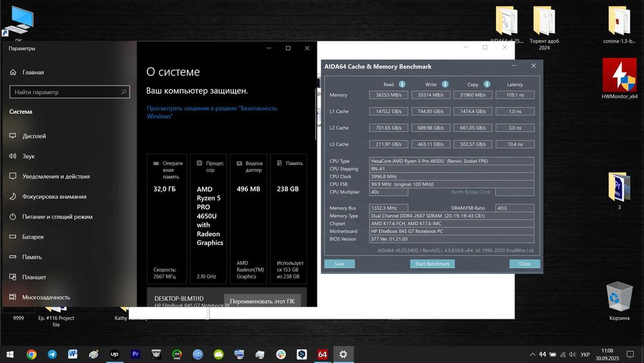Click Start Benchmark in AIDA64
Screen dimensions: 644x363
432,264
